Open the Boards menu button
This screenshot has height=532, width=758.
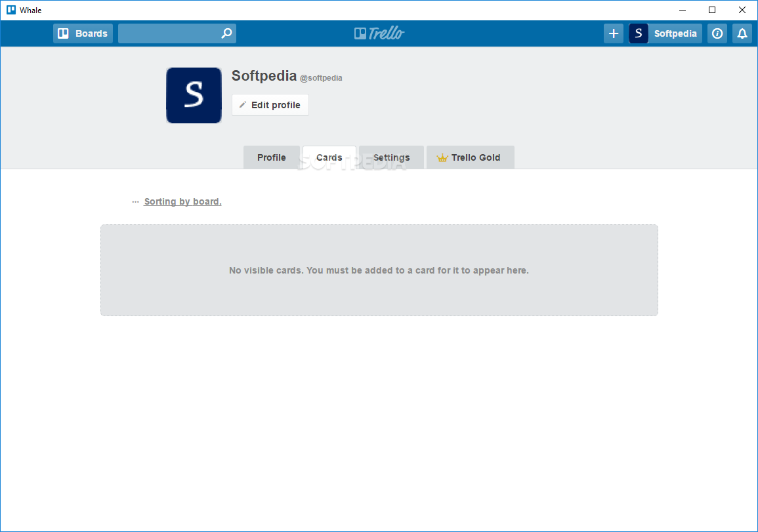coord(83,33)
